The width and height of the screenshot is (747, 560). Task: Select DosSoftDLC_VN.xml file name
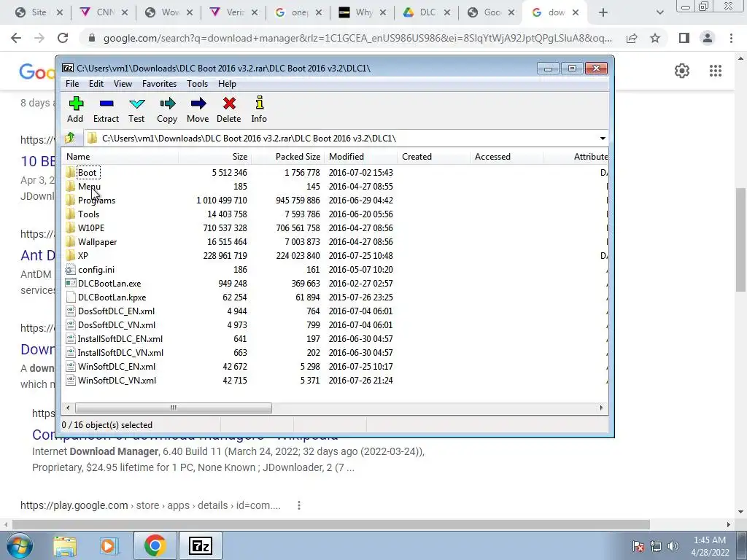(117, 324)
